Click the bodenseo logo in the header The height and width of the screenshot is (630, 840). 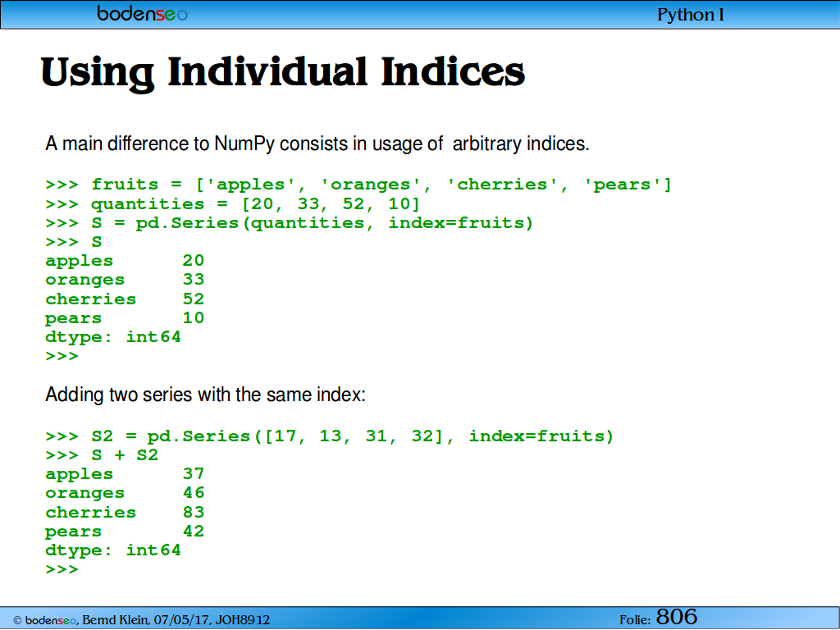142,13
